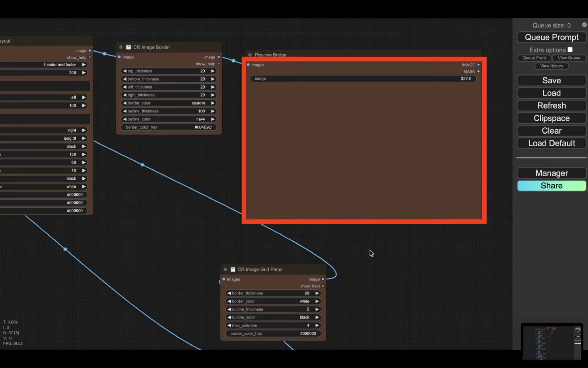Click MASK output port on Preview Bridge

tap(478, 71)
